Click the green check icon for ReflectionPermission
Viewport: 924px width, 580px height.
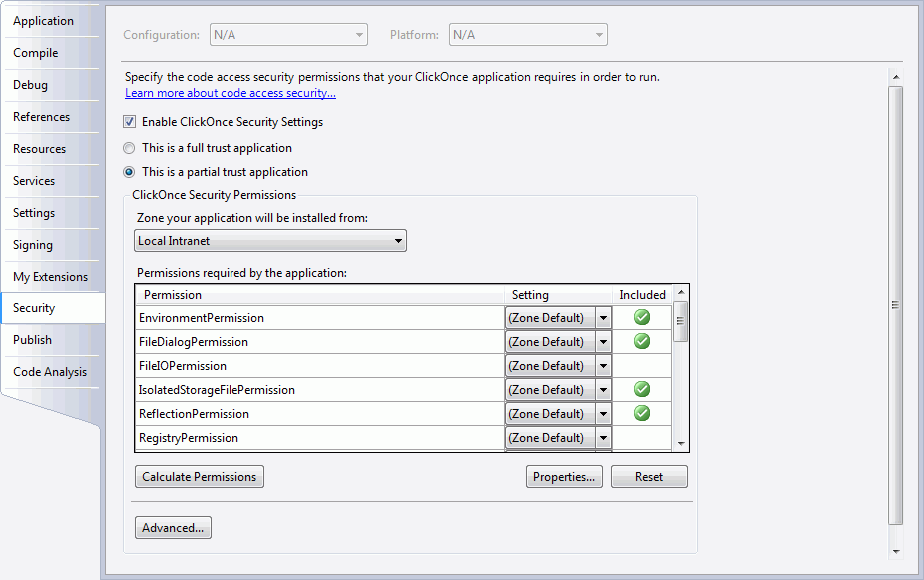[642, 413]
